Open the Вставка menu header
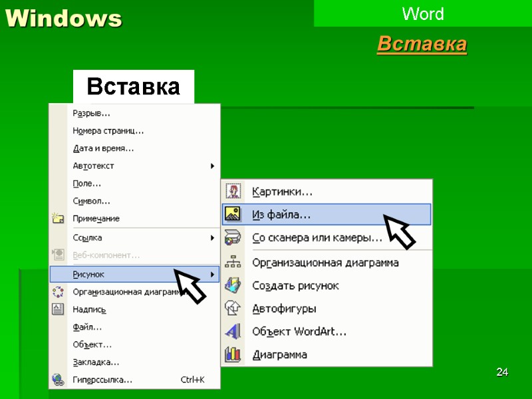532x399 pixels. (134, 86)
